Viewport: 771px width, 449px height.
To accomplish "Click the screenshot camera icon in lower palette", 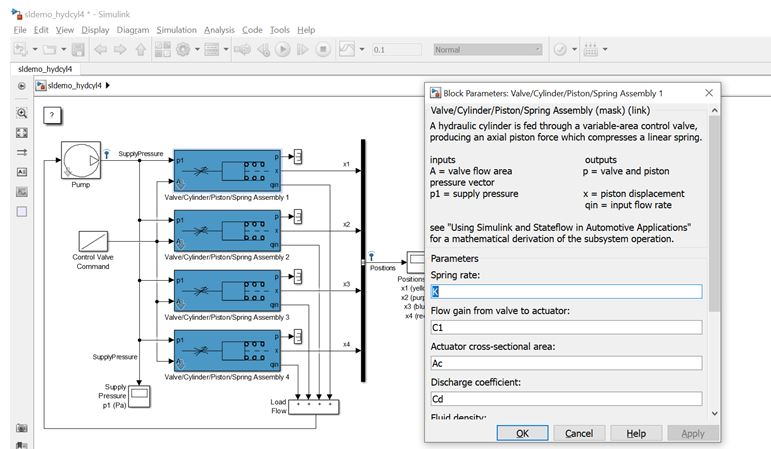I will [22, 428].
